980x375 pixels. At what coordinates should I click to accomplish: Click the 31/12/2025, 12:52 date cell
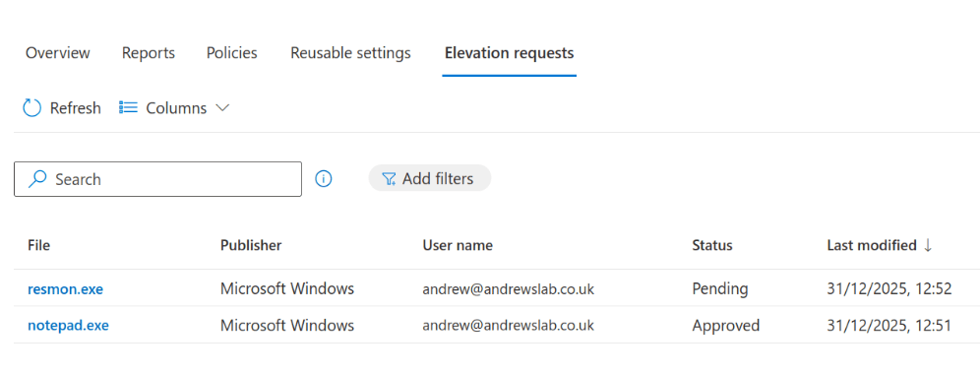tap(888, 288)
